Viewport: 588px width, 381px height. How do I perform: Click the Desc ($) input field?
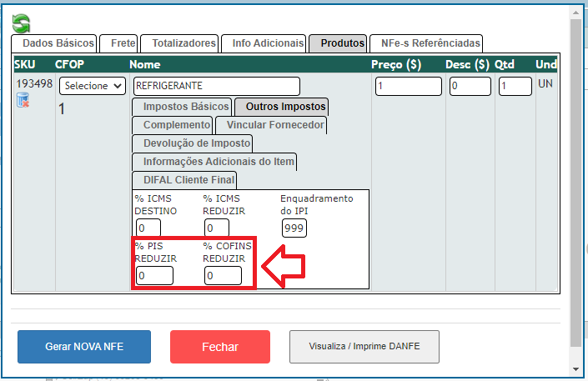(x=470, y=86)
